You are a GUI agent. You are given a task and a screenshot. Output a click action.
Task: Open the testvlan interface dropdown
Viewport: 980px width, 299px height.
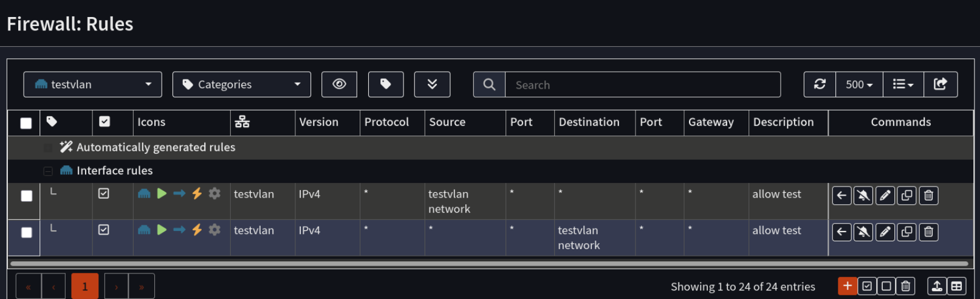pyautogui.click(x=93, y=84)
